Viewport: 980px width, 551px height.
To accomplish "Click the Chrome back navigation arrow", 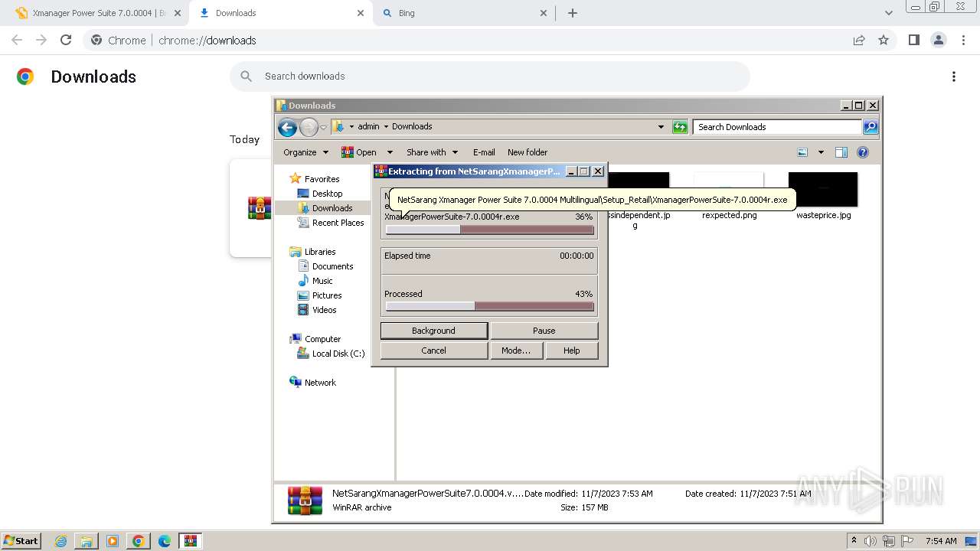I will click(17, 40).
